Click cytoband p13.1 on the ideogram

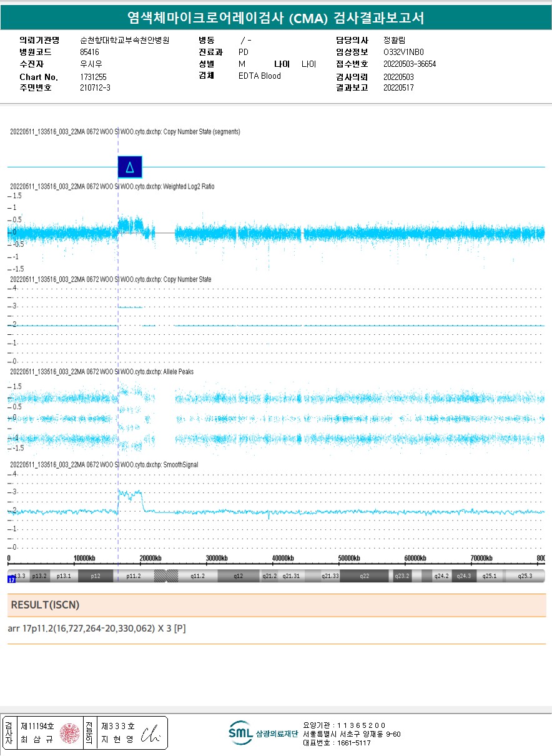[x=64, y=575]
